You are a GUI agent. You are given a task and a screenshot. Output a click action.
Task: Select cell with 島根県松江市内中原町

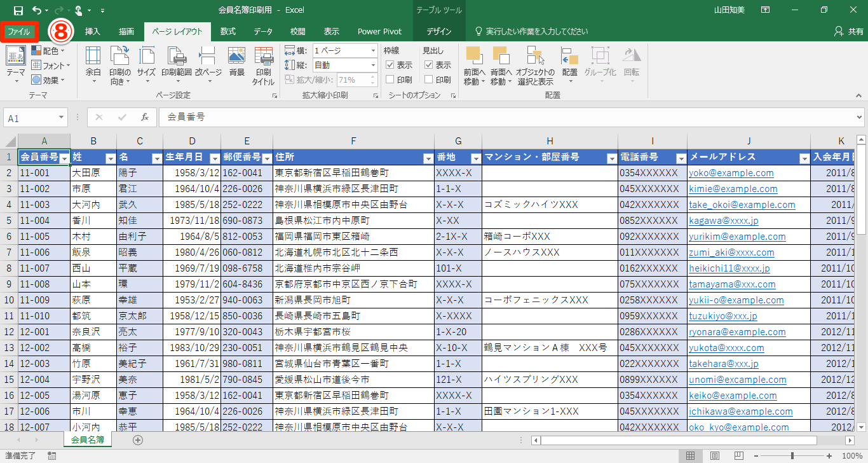353,221
